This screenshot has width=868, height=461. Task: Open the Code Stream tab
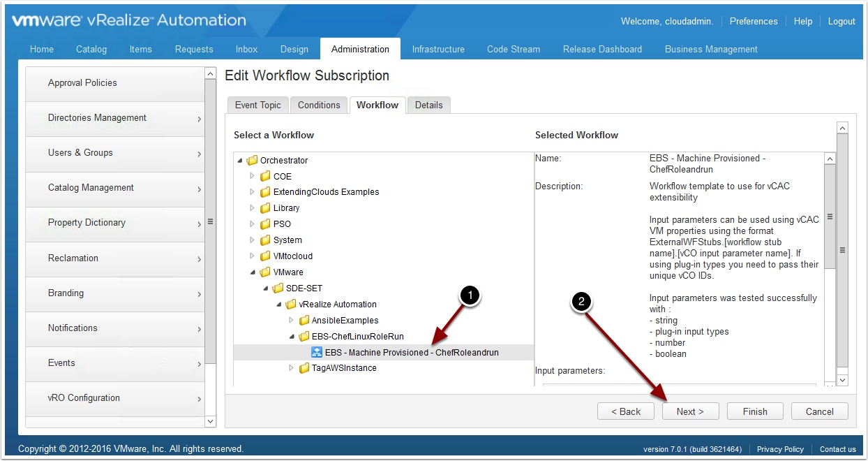[x=514, y=50]
